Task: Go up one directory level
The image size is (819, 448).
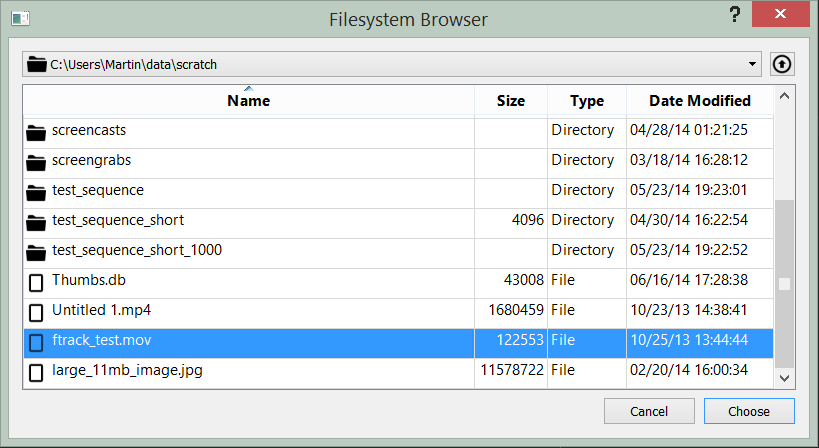Action: 782,64
